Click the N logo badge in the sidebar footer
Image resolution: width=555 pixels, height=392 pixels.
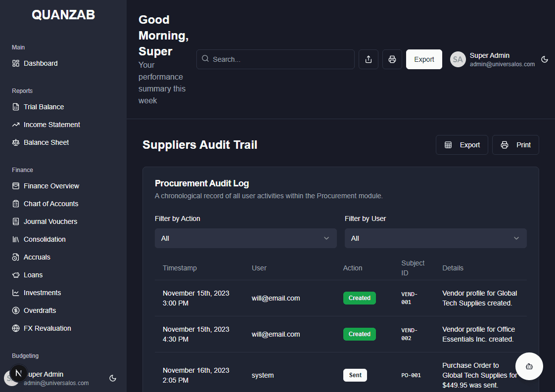click(x=18, y=373)
